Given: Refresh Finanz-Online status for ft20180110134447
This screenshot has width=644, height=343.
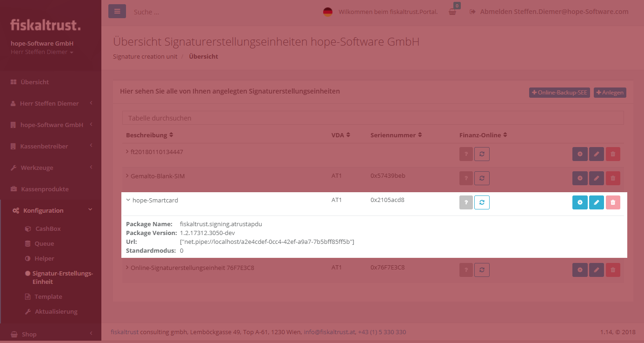Looking at the screenshot, I should coord(482,154).
